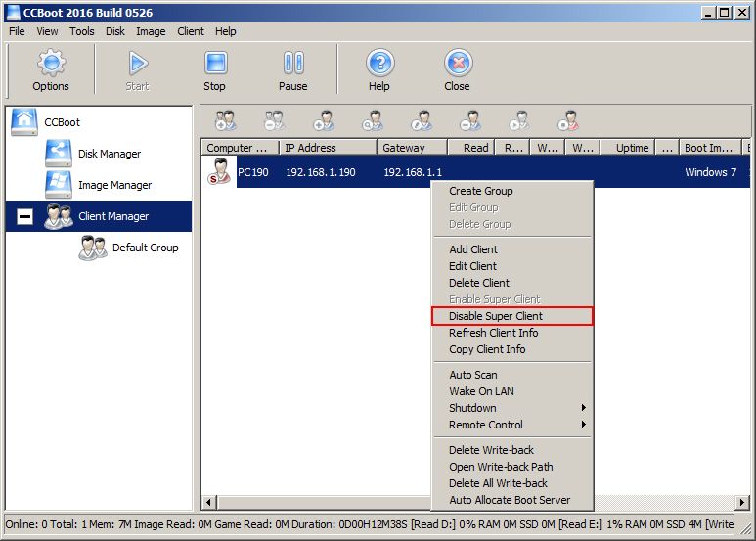Click the horizontal scrollbar left arrow
The width and height of the screenshot is (756, 541).
(208, 502)
